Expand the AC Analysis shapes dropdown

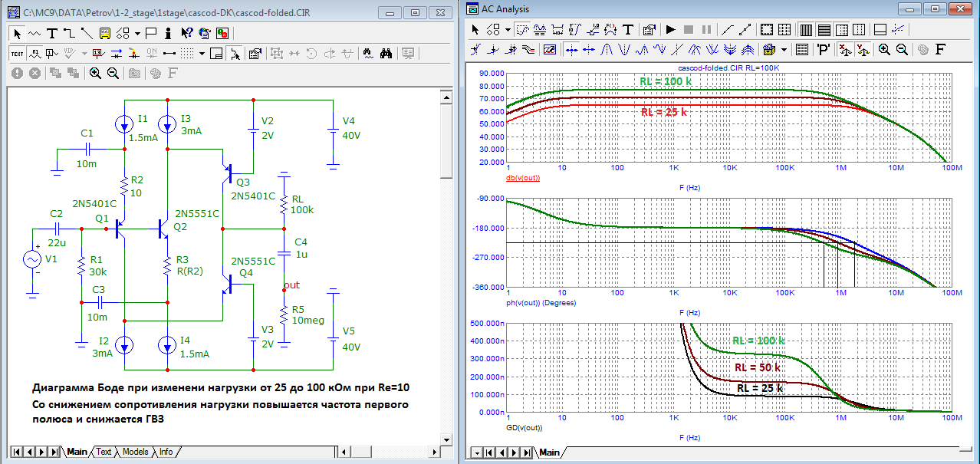pos(507,30)
